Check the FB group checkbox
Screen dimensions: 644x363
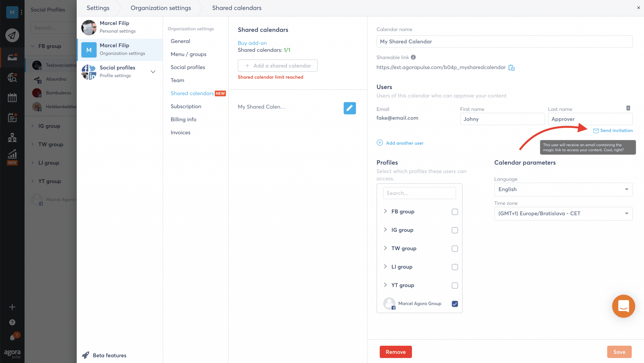[x=455, y=212]
